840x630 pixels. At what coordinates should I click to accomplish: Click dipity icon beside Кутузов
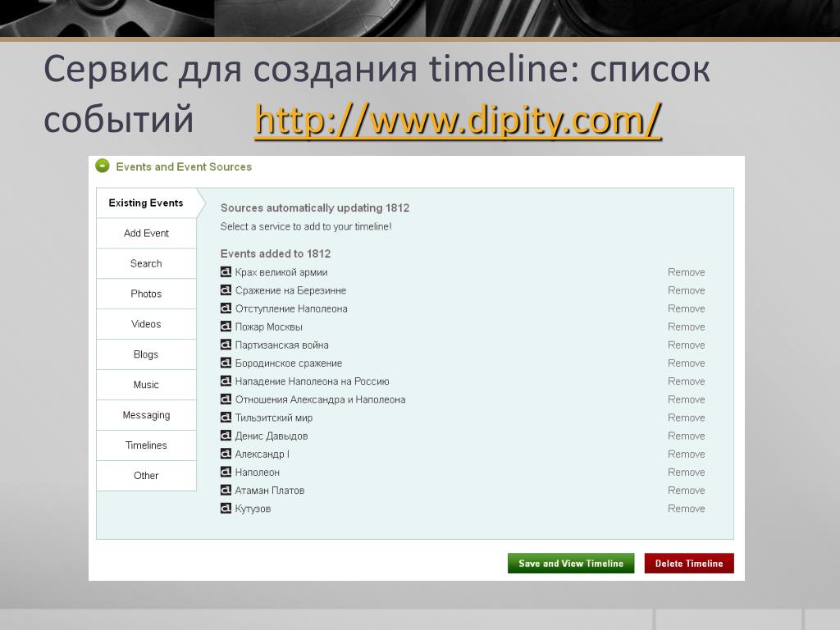point(226,509)
